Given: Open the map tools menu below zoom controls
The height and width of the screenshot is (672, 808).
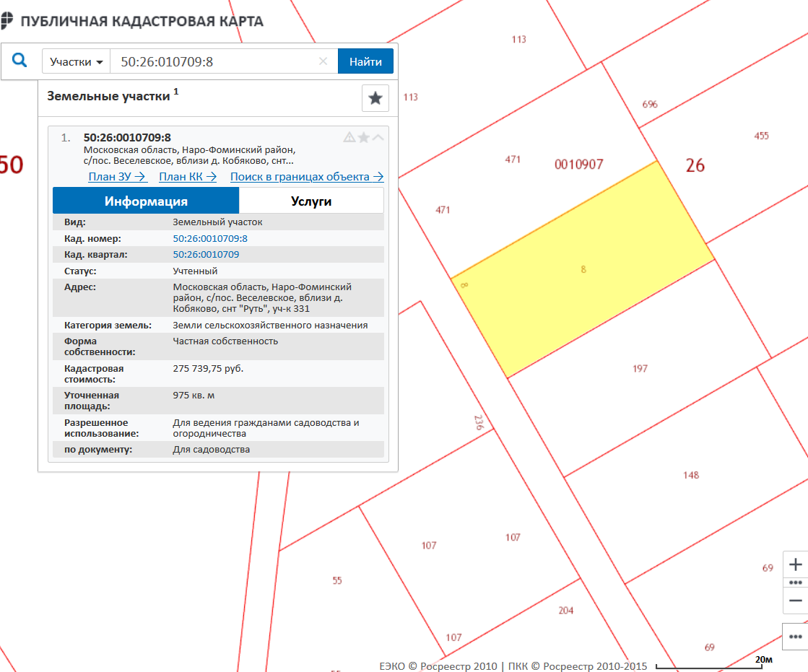Looking at the screenshot, I should [x=796, y=637].
